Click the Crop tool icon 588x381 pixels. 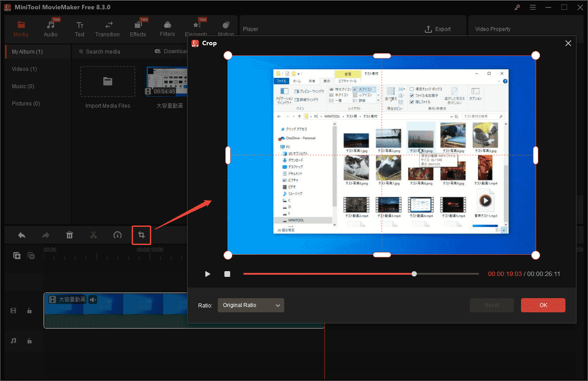pyautogui.click(x=141, y=235)
